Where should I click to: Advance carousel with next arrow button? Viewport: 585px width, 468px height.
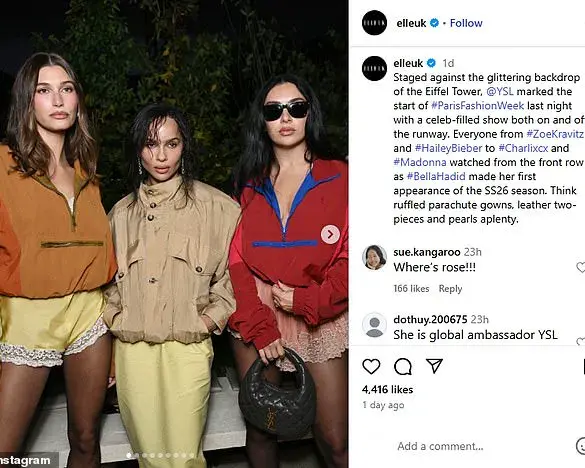pyautogui.click(x=330, y=234)
